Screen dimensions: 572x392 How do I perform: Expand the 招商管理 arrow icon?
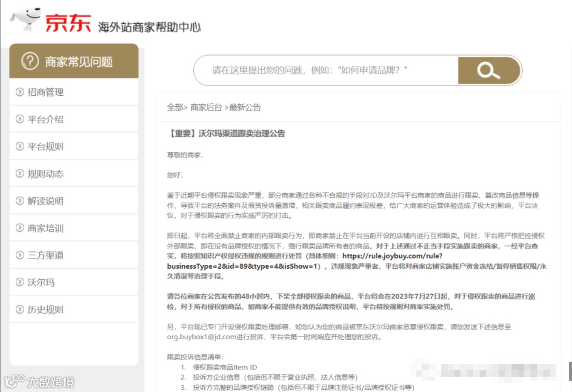pos(20,92)
